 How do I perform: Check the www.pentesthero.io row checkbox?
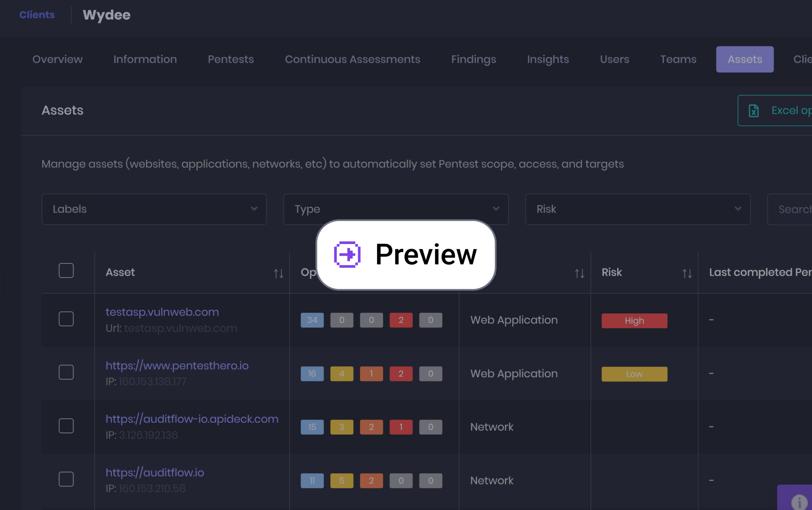click(x=66, y=372)
